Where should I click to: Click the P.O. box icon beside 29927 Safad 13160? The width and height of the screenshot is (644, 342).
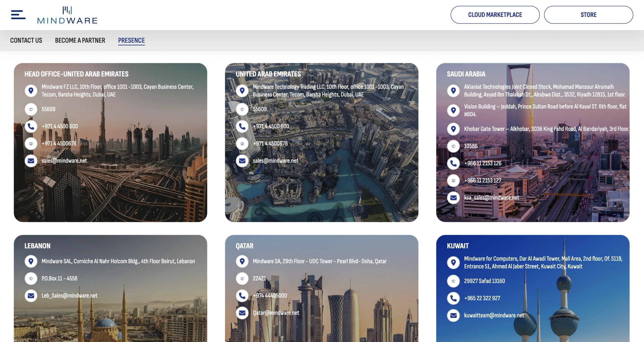click(x=453, y=281)
